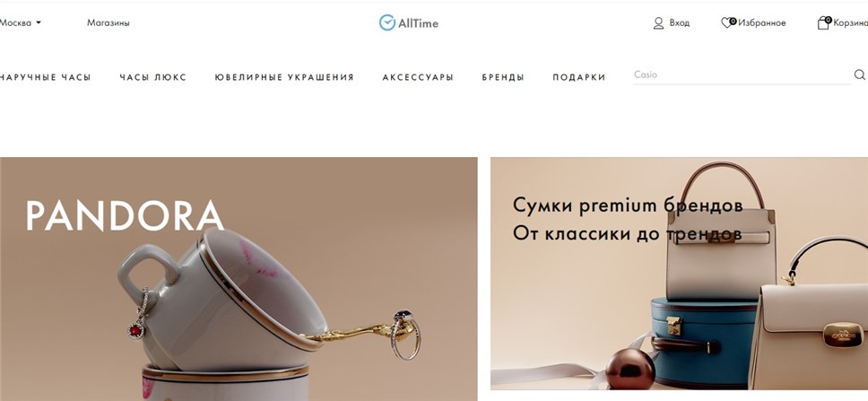
Task: Click the user profile icon beside Вход
Action: (658, 23)
